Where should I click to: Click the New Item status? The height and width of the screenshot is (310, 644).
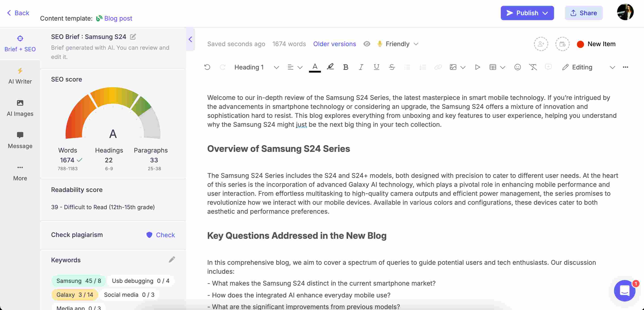coord(596,44)
